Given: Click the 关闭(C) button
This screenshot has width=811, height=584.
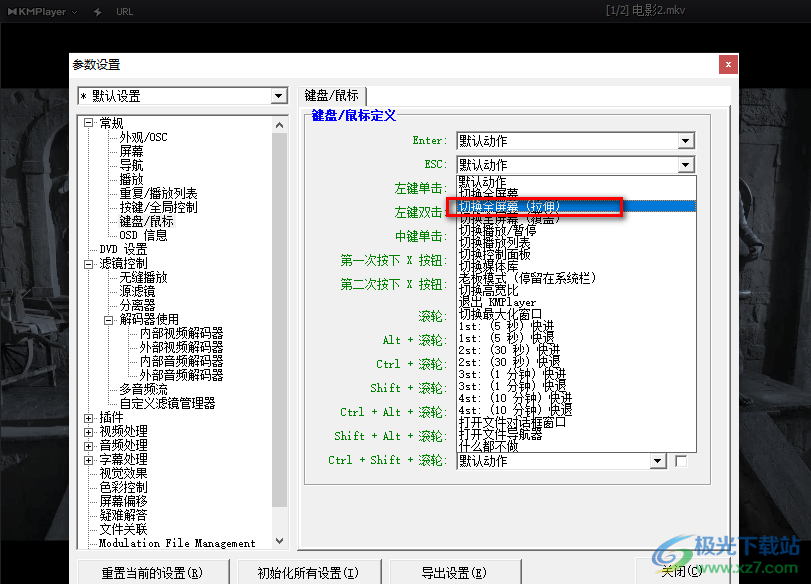Looking at the screenshot, I should click(x=682, y=571).
